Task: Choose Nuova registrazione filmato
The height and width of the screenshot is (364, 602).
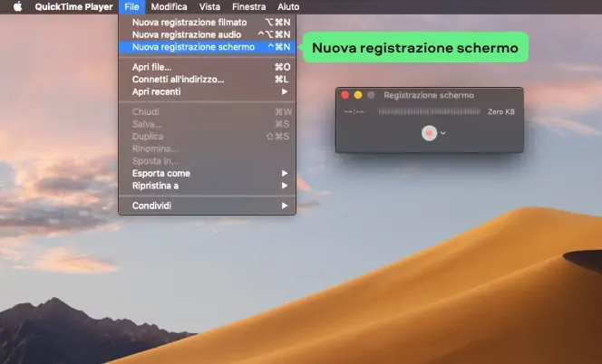Action: [207, 23]
